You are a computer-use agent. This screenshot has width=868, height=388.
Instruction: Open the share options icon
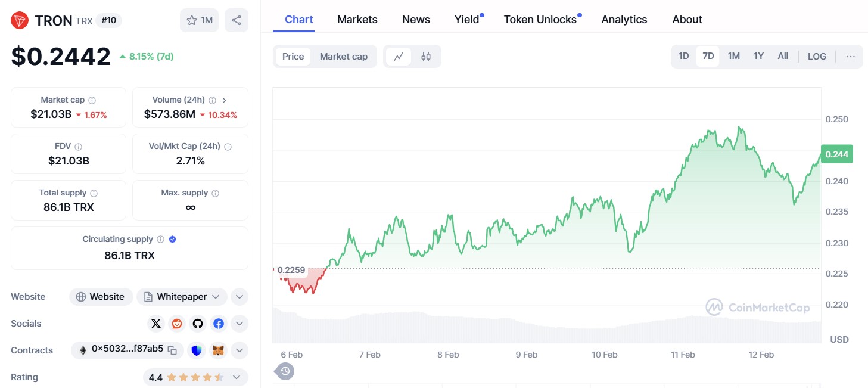(x=237, y=20)
